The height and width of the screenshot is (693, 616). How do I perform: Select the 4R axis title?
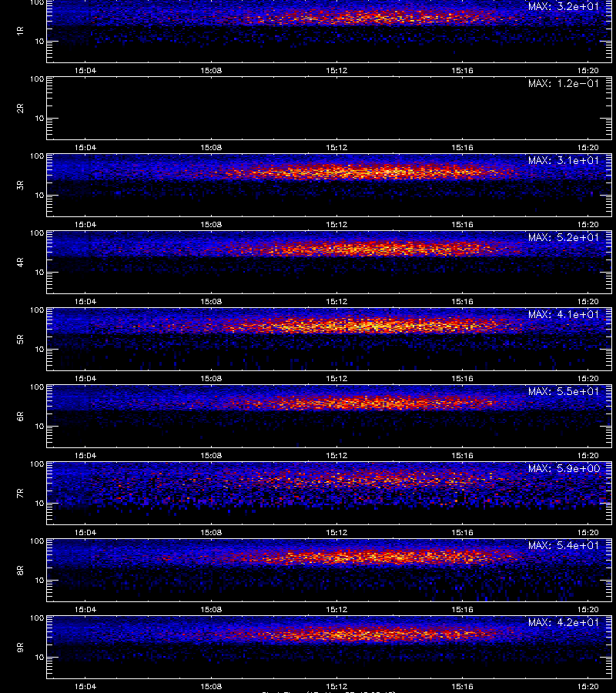(20, 262)
